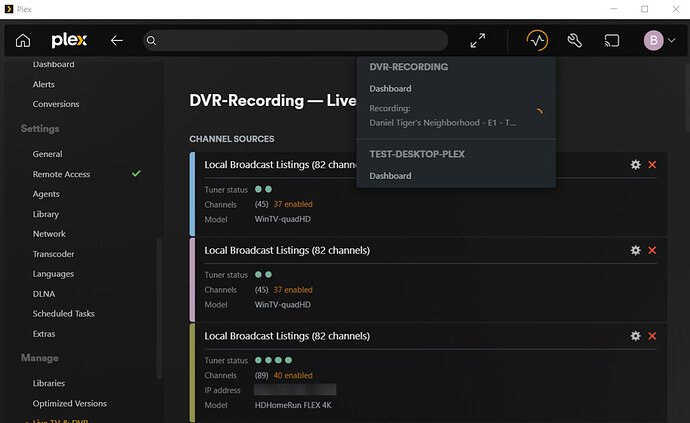This screenshot has height=423, width=690.
Task: Go to Plex home via house icon
Action: (23, 40)
